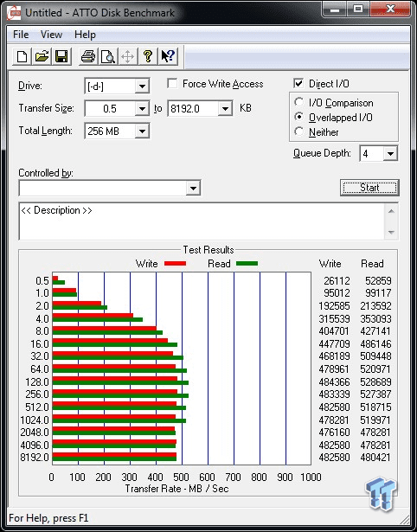Click the write value 484366
Screen dimensions: 417x532
[334, 381]
